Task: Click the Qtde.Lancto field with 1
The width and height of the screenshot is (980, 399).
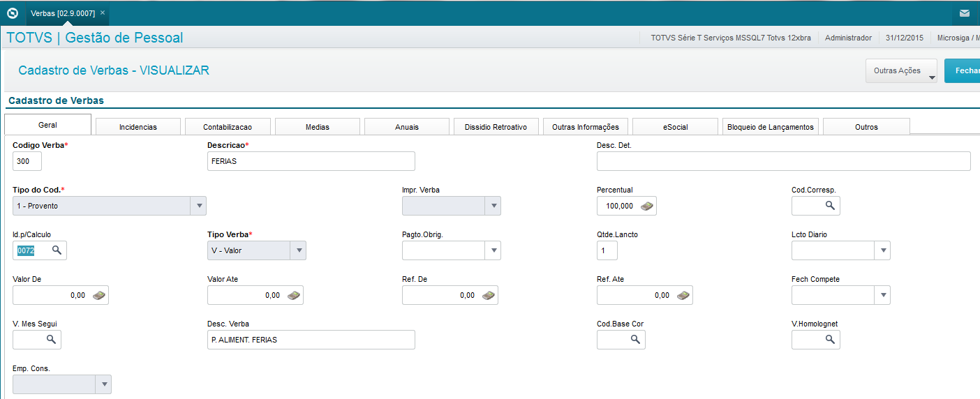Action: (607, 250)
